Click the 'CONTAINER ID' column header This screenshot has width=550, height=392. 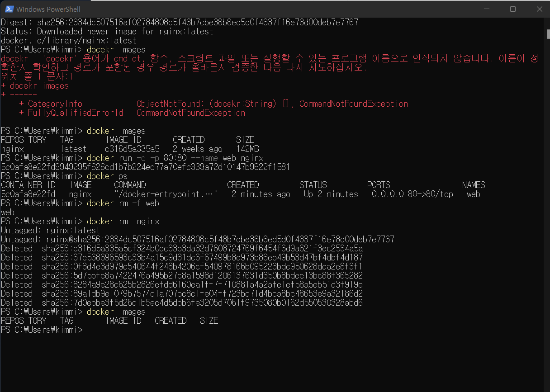pos(28,185)
